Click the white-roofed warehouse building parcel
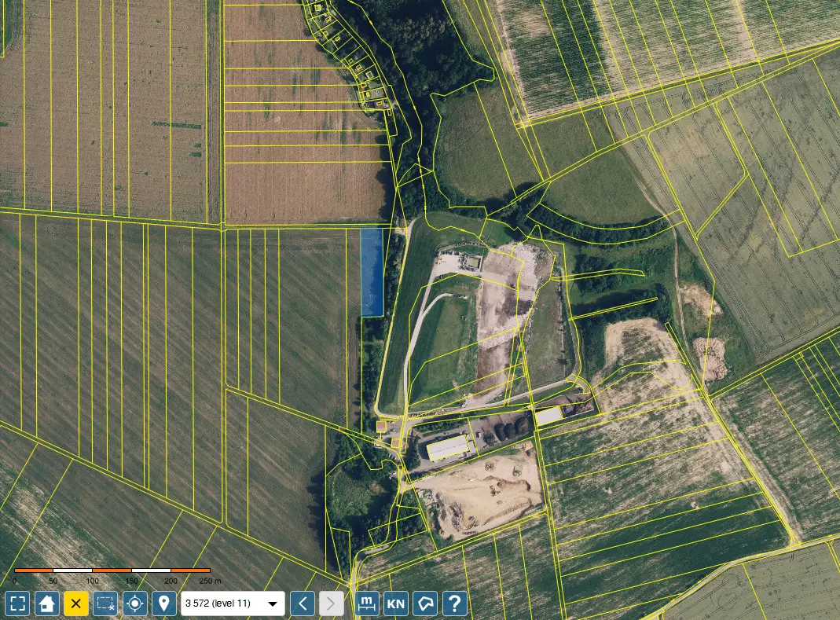 (x=449, y=448)
